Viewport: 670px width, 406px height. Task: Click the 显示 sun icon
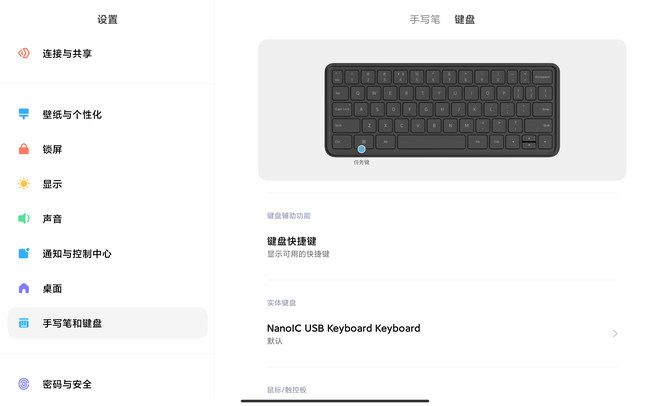(x=24, y=184)
